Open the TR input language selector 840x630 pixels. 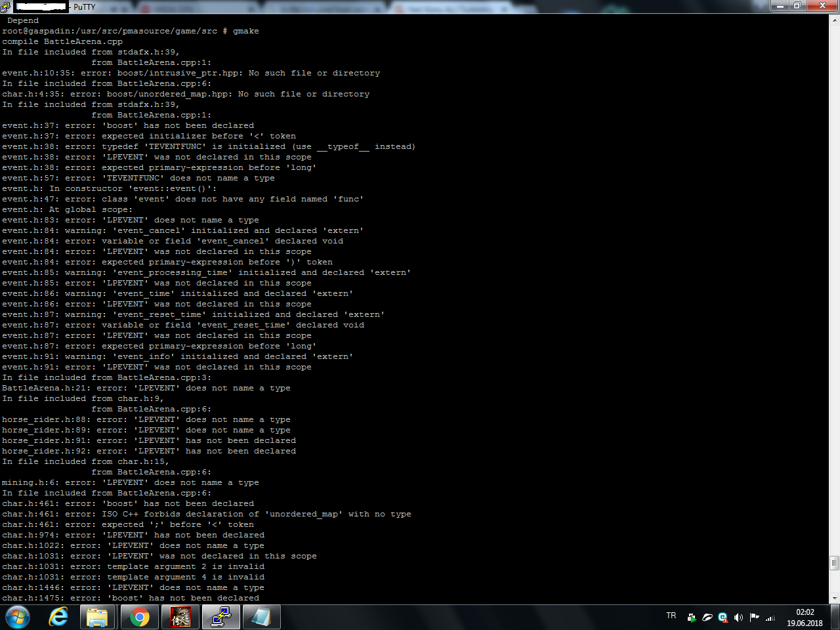tap(671, 616)
